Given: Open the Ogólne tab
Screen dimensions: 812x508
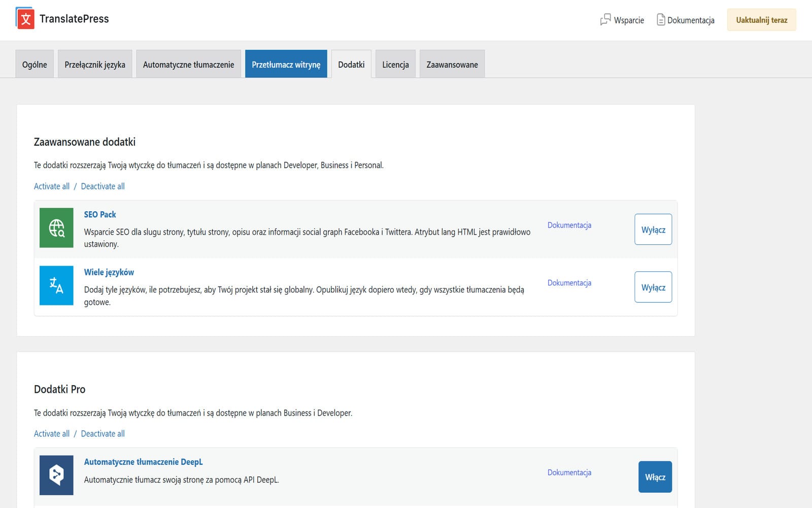Looking at the screenshot, I should tap(35, 64).
